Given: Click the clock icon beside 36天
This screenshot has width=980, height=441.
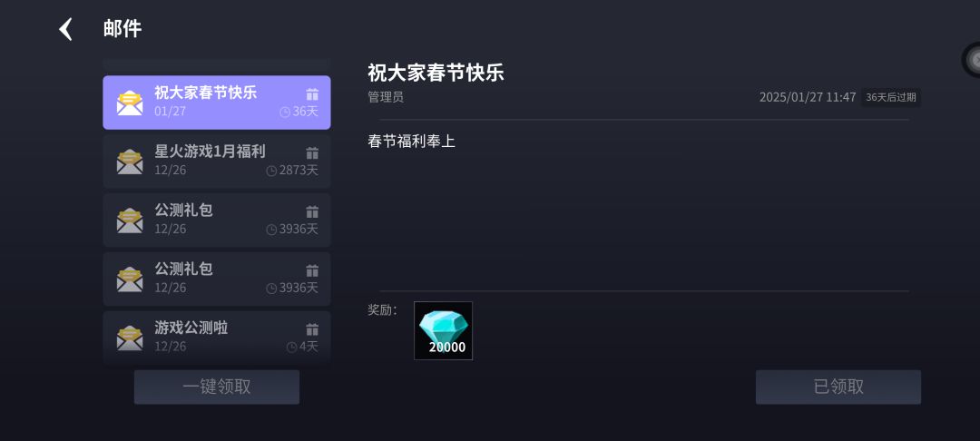Looking at the screenshot, I should point(285,112).
